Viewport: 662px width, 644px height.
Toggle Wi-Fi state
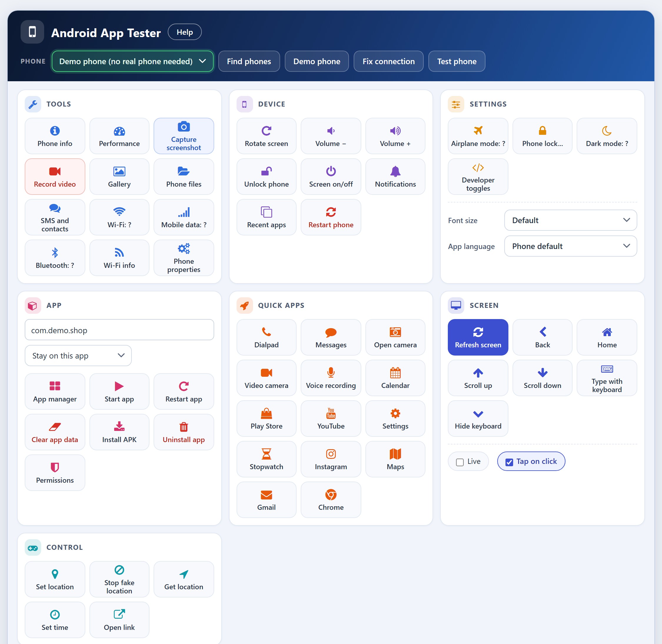[119, 217]
